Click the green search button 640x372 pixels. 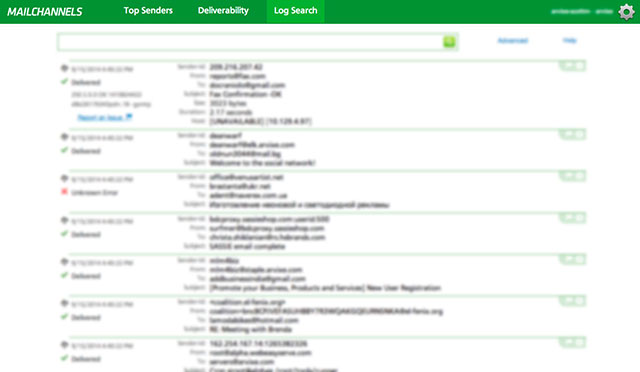pyautogui.click(x=449, y=41)
